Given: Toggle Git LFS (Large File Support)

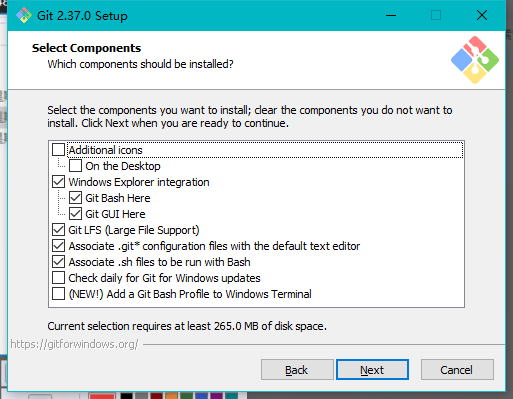Looking at the screenshot, I should 59,230.
